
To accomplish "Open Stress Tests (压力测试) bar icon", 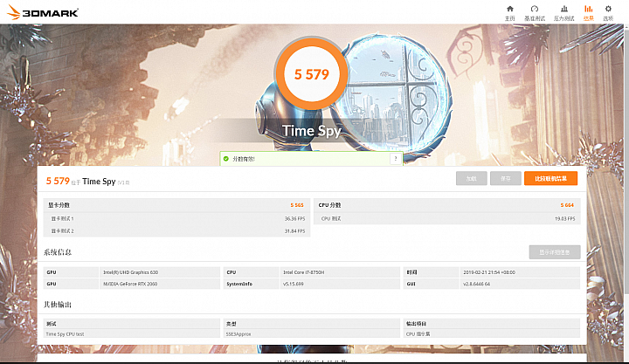I will (x=564, y=9).
